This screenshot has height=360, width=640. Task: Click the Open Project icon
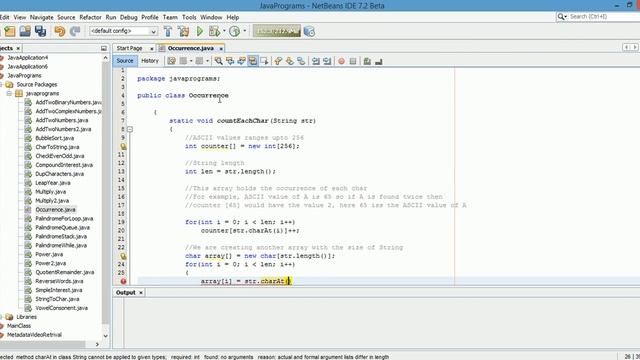pos(25,31)
